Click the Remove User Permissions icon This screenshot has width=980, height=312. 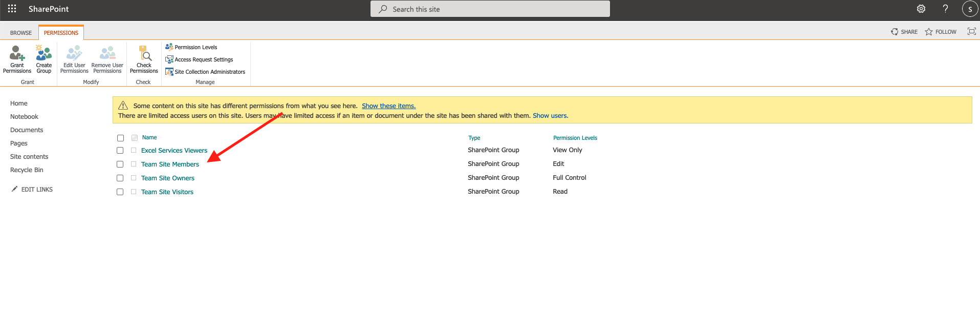pos(107,53)
